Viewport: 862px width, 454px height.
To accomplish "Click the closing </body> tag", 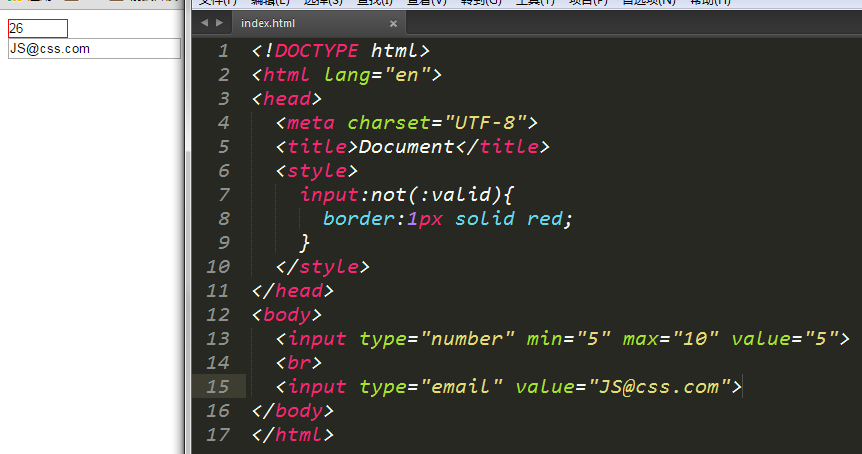I will click(292, 411).
